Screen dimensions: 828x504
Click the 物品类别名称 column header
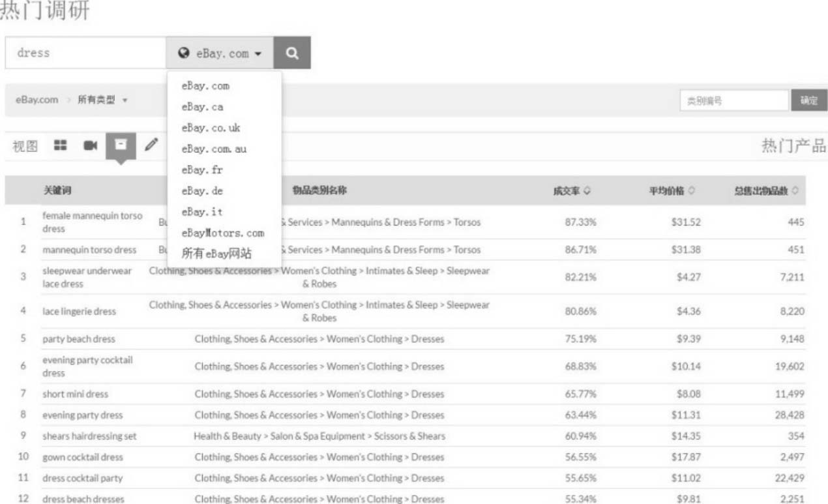[x=319, y=190]
